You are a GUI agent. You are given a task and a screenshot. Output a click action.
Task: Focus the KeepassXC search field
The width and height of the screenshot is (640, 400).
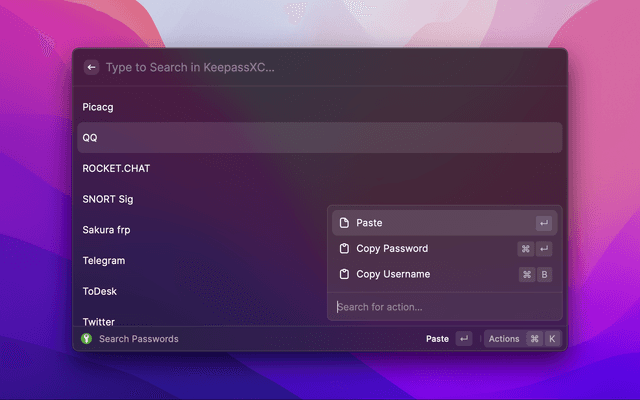(x=334, y=67)
